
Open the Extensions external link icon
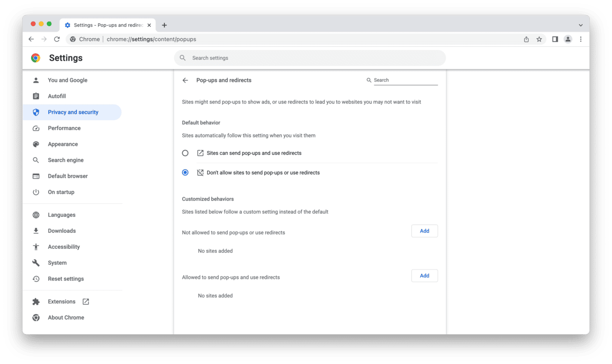86,302
